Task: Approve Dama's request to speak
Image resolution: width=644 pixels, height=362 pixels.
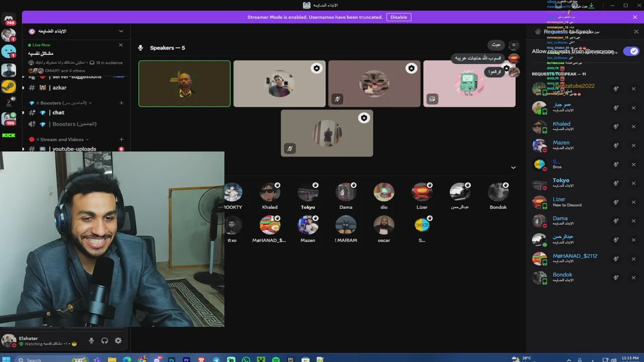Action: [x=616, y=221]
